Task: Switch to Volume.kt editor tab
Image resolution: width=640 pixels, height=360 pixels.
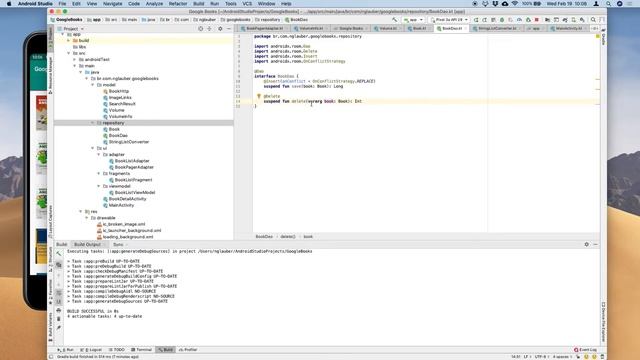Action: [386, 29]
